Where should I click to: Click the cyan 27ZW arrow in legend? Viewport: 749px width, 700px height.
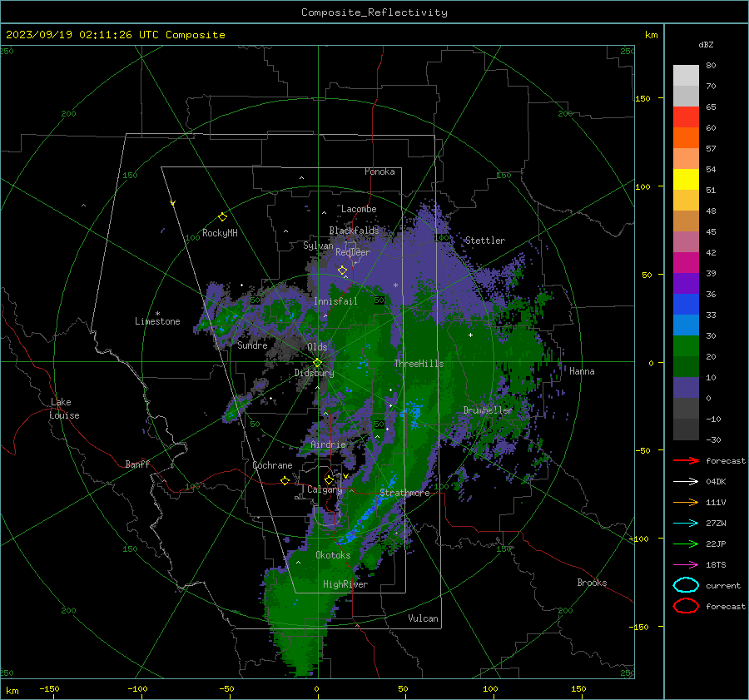pos(686,523)
